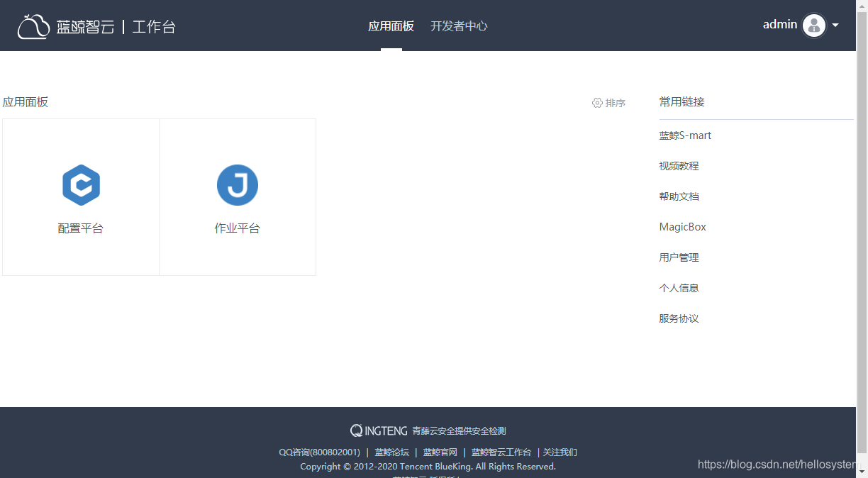
Task: Open the 作业平台 J icon
Action: click(238, 185)
